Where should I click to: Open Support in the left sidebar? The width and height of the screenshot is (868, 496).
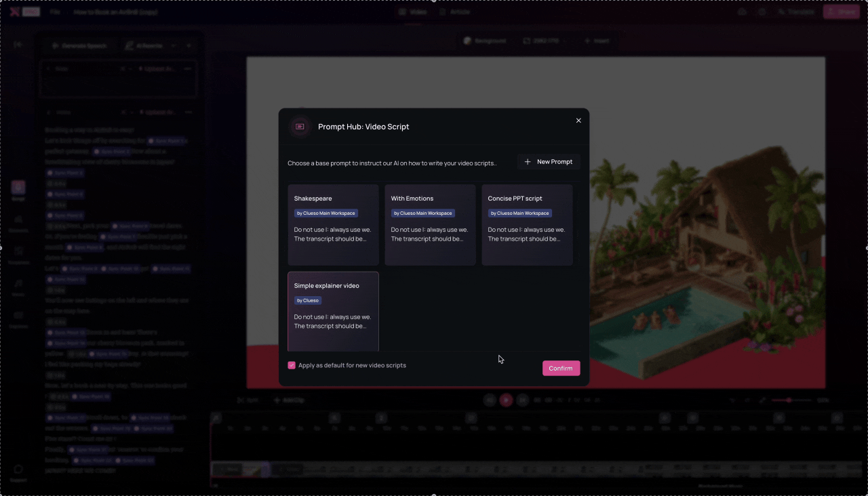click(x=18, y=473)
